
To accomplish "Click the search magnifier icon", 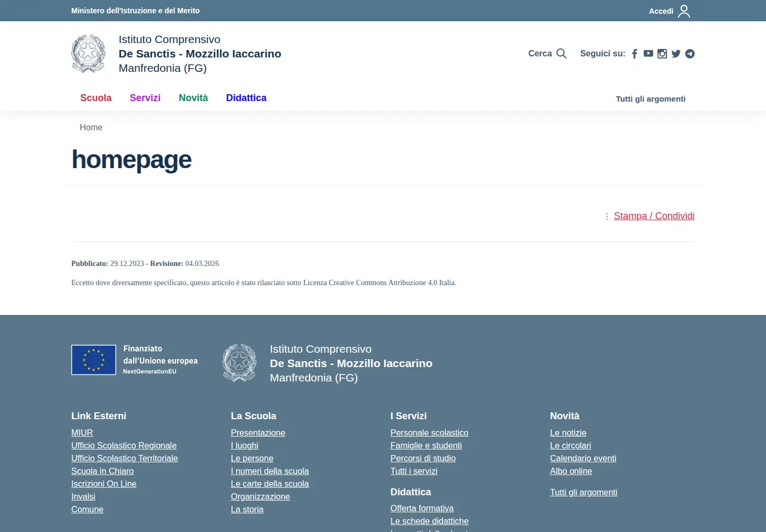I will [x=561, y=53].
